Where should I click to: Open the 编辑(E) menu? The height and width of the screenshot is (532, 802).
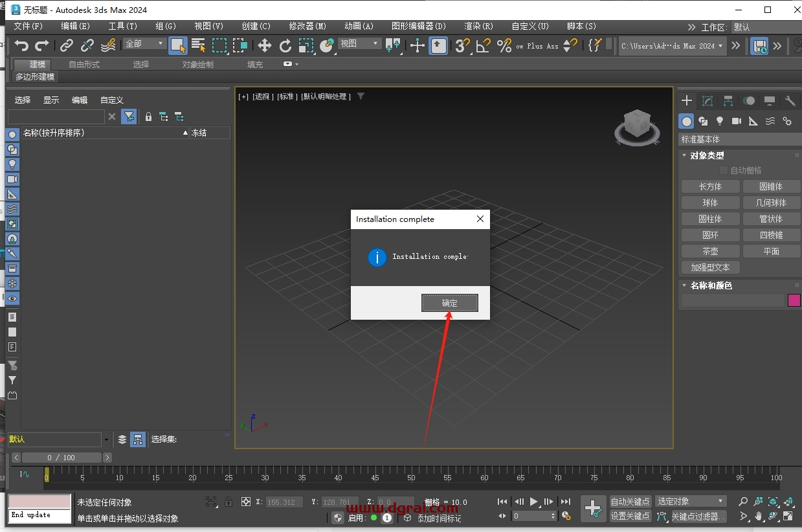pos(75,27)
